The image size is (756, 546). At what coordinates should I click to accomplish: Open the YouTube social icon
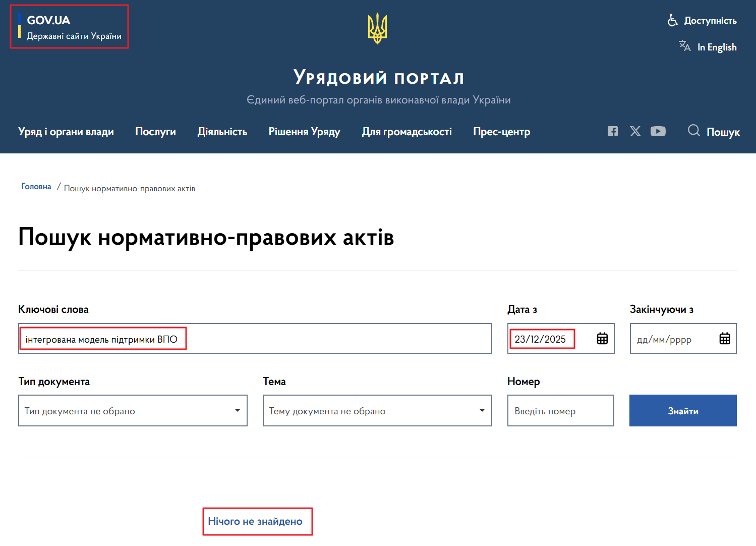pos(658,131)
